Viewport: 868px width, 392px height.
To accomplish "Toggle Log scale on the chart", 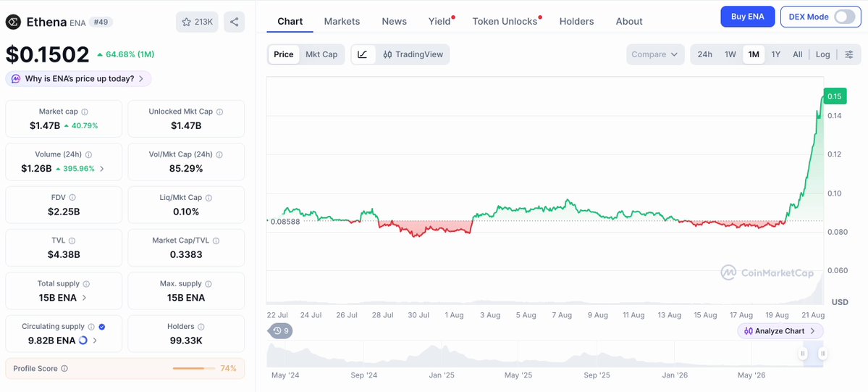I will 822,54.
